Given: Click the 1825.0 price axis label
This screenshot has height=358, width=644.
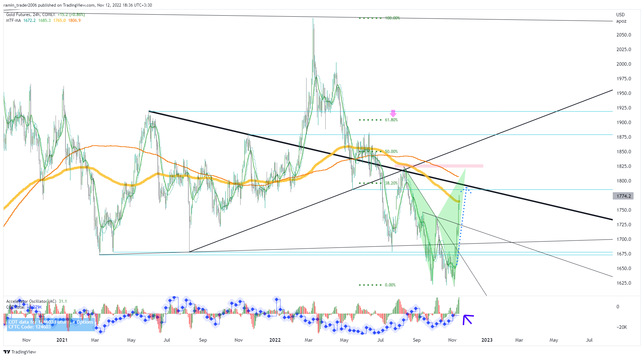Looking at the screenshot, I should coord(624,166).
